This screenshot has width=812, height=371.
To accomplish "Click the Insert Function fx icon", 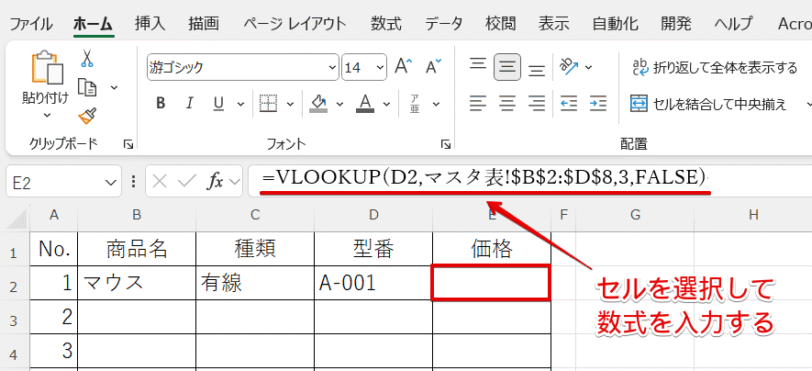I will [215, 182].
